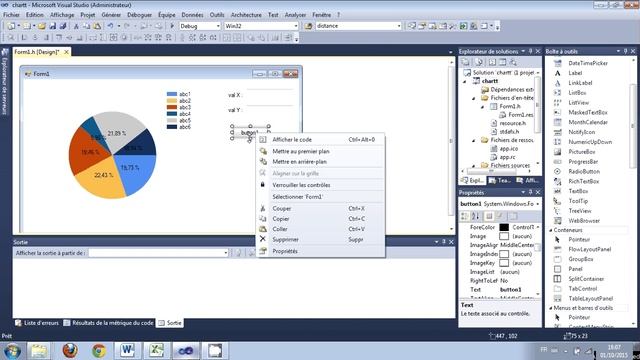Click the Cut scissors icon in toolbar
The height and width of the screenshot is (360, 640).
76,26
